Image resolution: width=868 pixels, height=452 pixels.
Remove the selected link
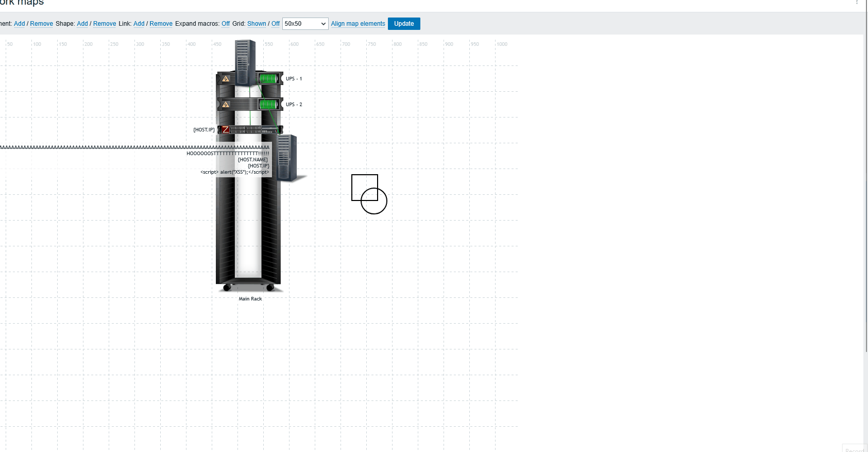click(x=161, y=24)
